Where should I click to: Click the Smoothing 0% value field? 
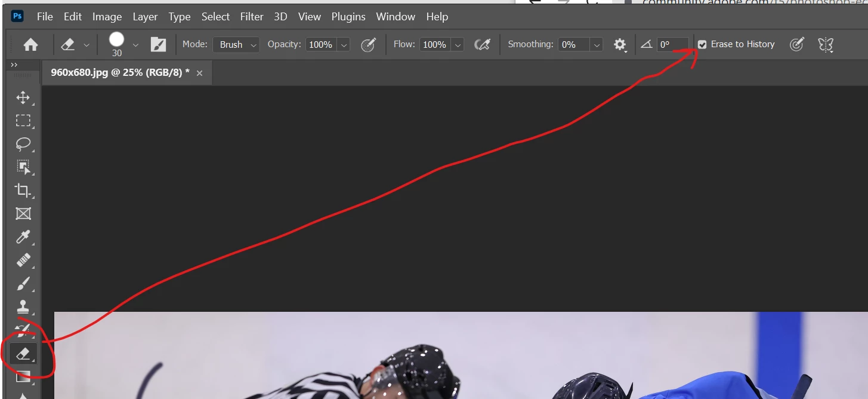pyautogui.click(x=574, y=44)
